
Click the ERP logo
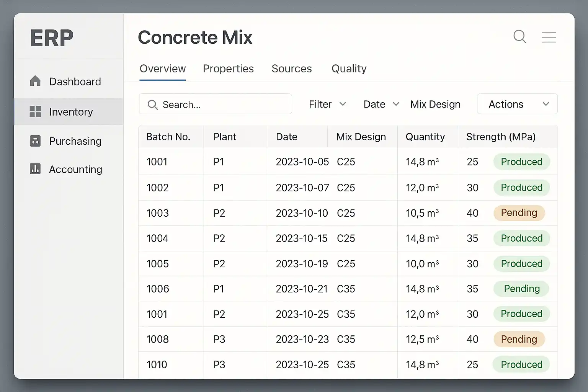(x=52, y=38)
